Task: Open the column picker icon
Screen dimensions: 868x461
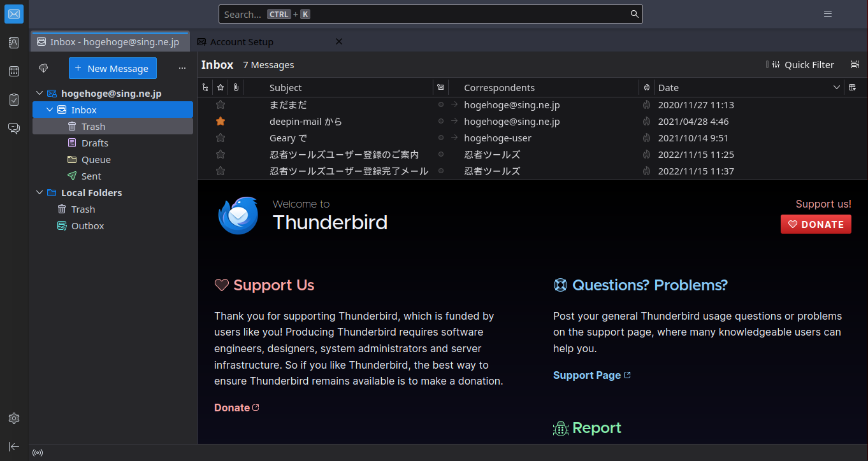Action: 853,87
